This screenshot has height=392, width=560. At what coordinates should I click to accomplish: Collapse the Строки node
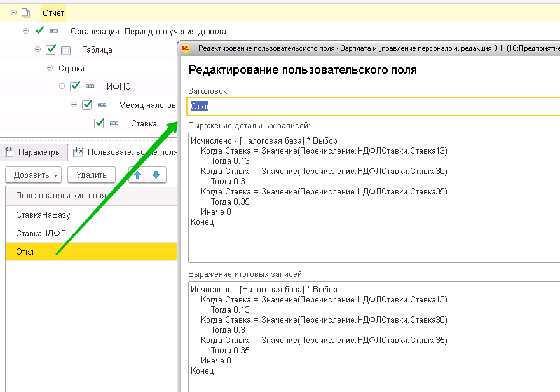pyautogui.click(x=50, y=68)
